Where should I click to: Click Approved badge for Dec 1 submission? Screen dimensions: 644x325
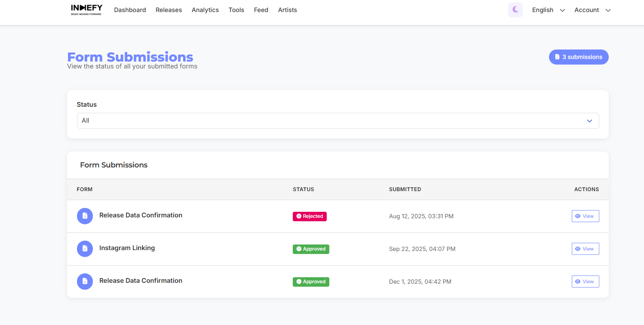(311, 282)
